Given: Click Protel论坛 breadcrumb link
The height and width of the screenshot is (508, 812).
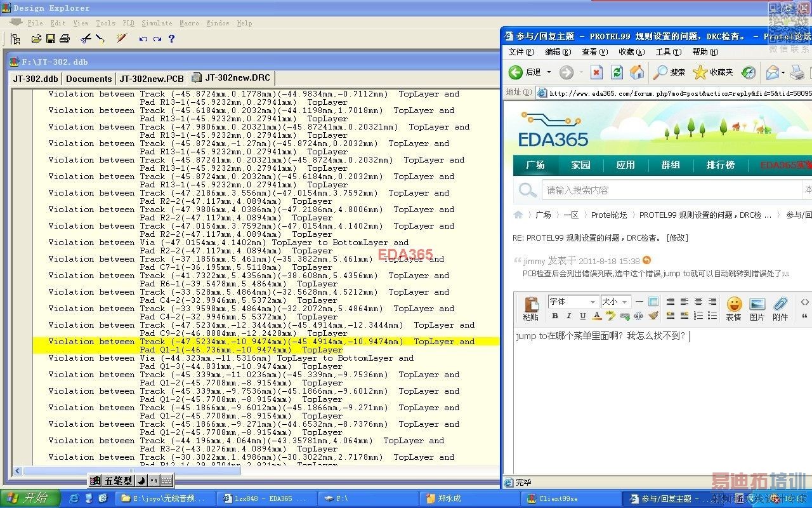Looking at the screenshot, I should (x=609, y=215).
